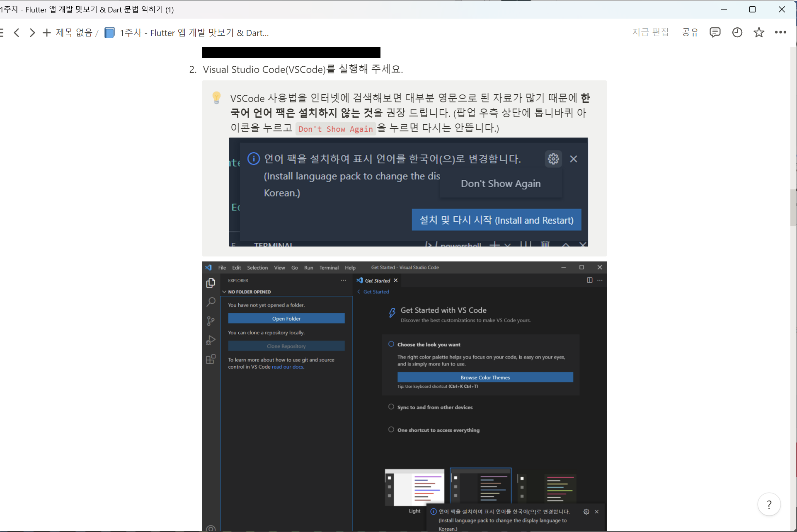Click the Open Folder button

point(286,318)
